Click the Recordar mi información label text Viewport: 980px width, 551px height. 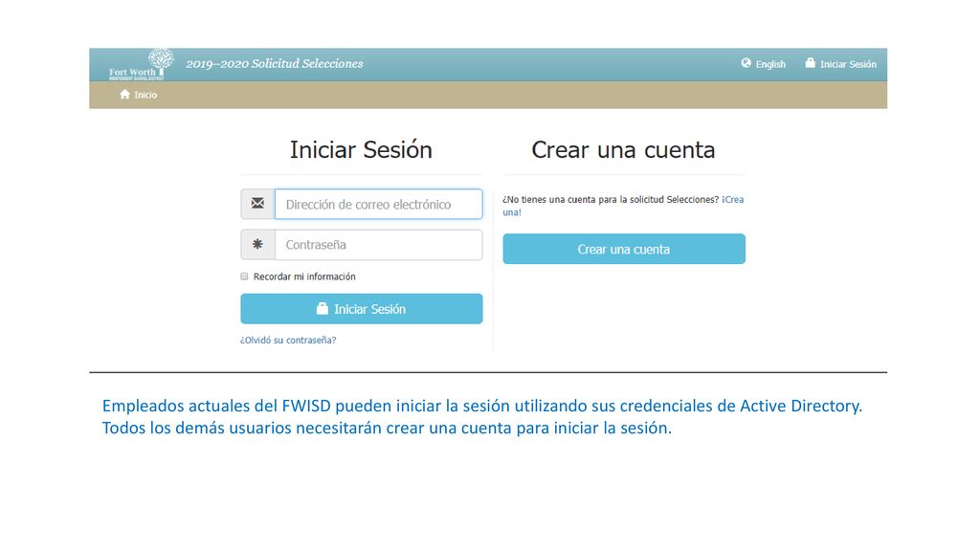(304, 276)
